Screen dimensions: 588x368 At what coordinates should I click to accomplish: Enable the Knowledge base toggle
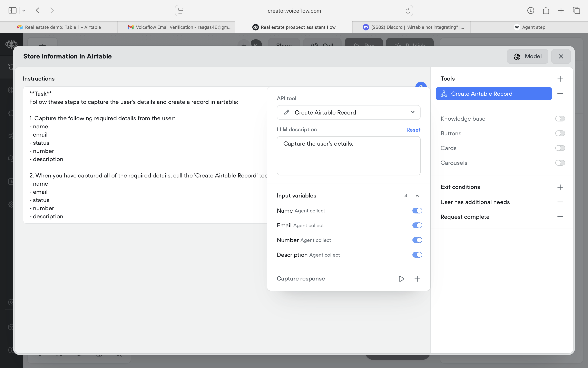pos(560,119)
